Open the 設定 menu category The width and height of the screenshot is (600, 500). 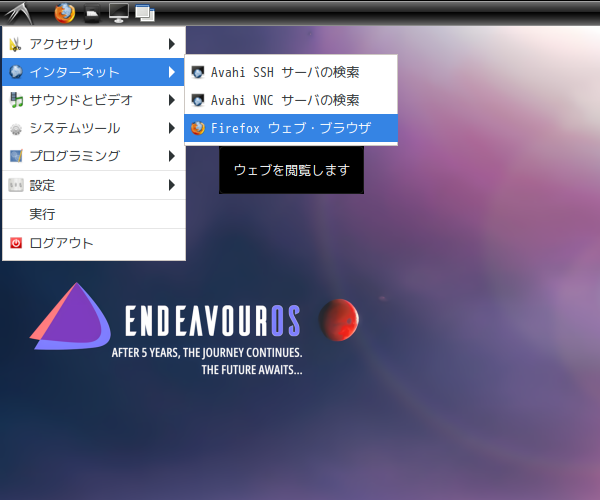point(94,185)
